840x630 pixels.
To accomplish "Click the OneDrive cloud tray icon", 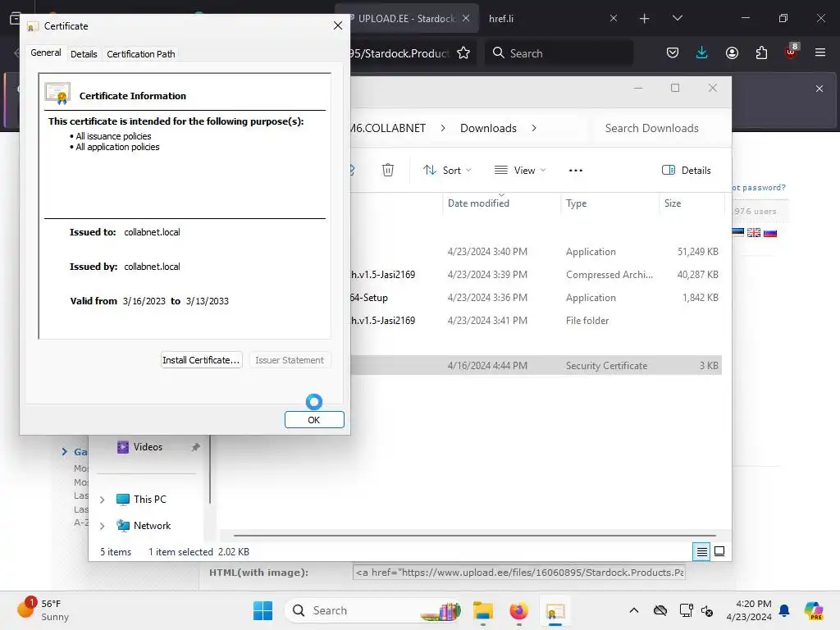I will (660, 610).
